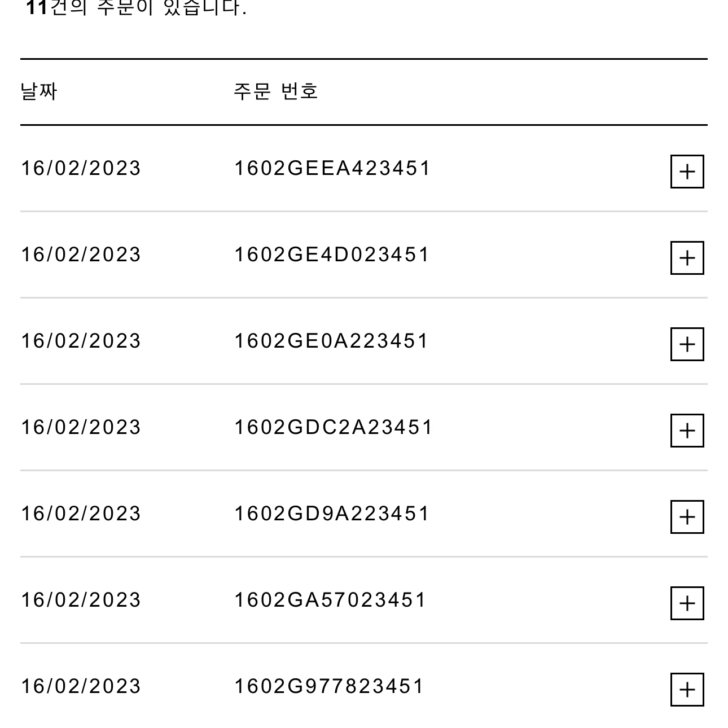Select order number 1602GD9A223451 text
The height and width of the screenshot is (728, 728).
332,514
